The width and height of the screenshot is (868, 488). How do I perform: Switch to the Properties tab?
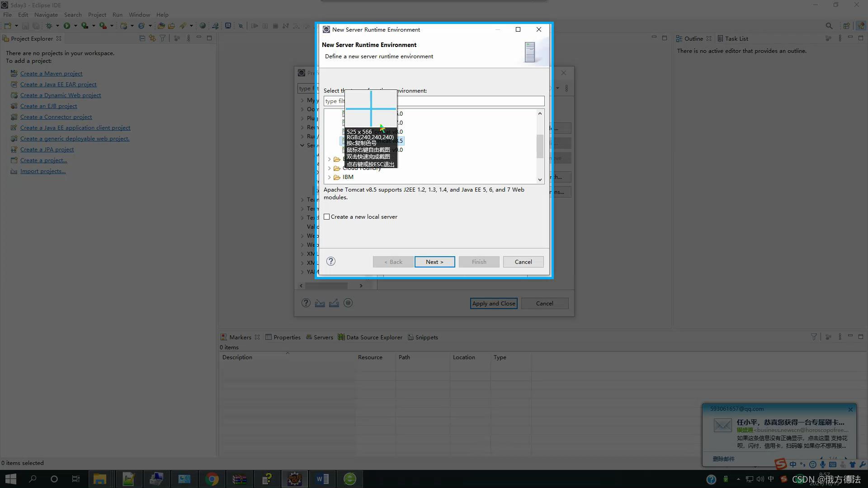[x=283, y=337]
